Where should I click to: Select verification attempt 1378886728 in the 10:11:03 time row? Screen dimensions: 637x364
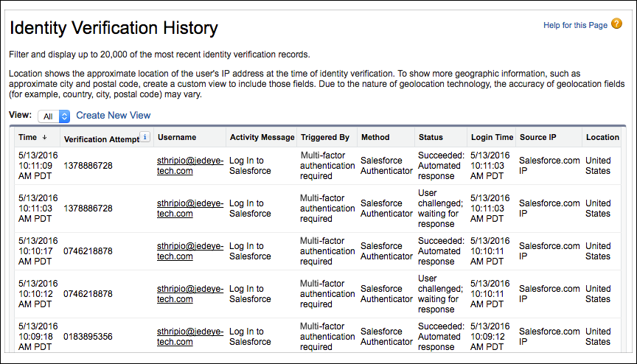pyautogui.click(x=88, y=209)
